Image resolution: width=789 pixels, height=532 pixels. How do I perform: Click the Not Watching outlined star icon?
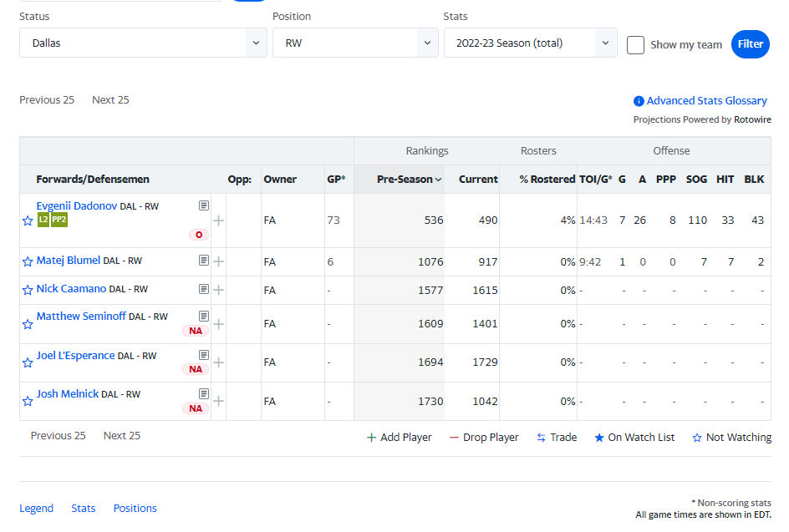click(x=697, y=438)
